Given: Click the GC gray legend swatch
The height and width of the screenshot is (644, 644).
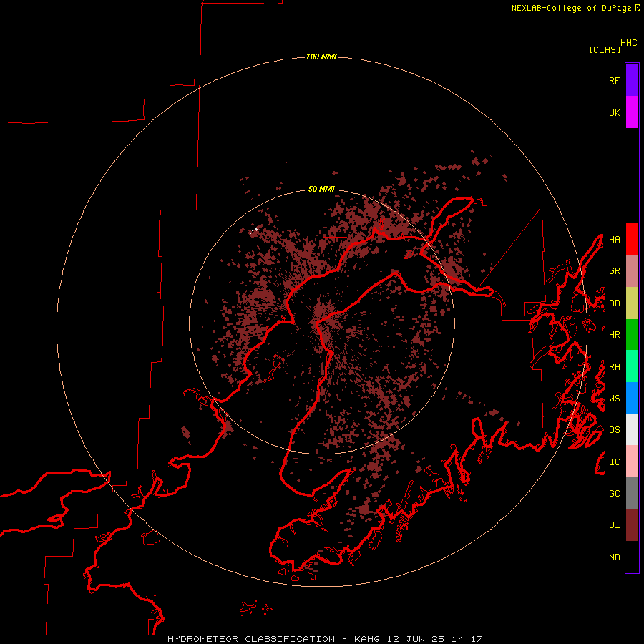Looking at the screenshot, I should [x=632, y=493].
